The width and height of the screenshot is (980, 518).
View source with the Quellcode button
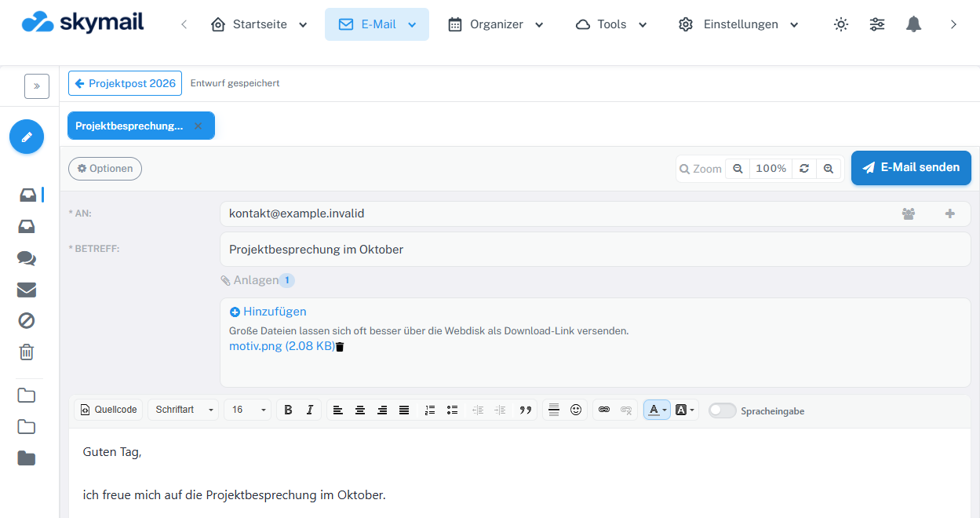tap(109, 410)
